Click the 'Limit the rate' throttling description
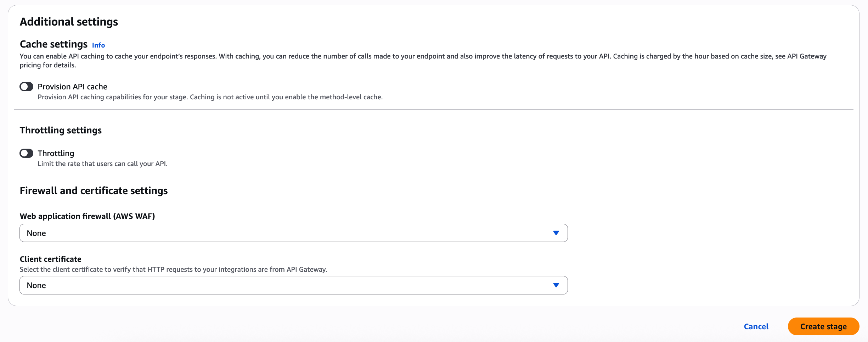This screenshot has width=868, height=342. (x=102, y=164)
